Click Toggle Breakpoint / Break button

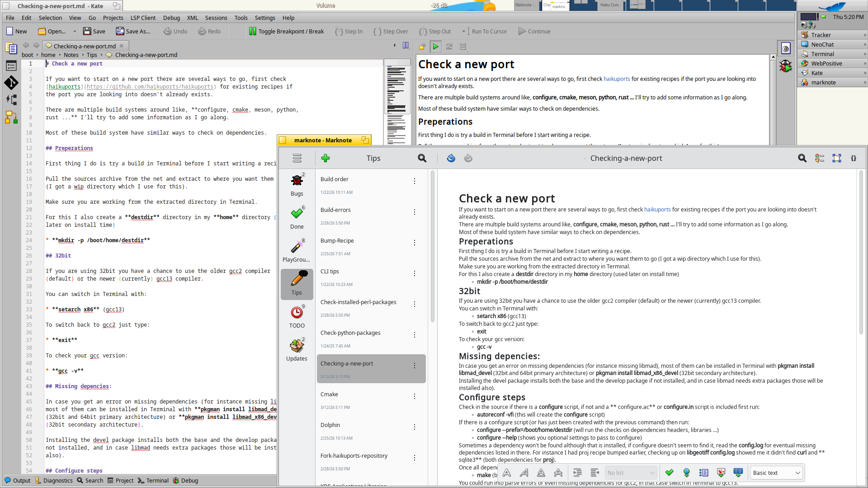tap(286, 31)
